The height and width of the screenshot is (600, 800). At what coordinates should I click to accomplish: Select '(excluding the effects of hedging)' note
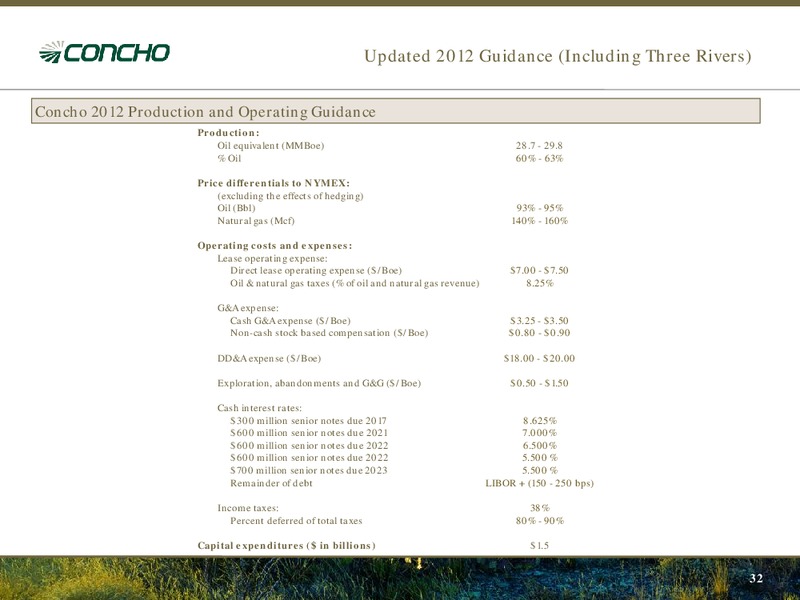tap(290, 196)
